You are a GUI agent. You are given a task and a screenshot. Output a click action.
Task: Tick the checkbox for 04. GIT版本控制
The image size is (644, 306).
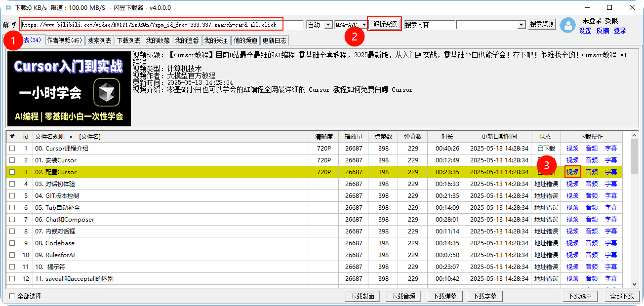tap(12, 196)
